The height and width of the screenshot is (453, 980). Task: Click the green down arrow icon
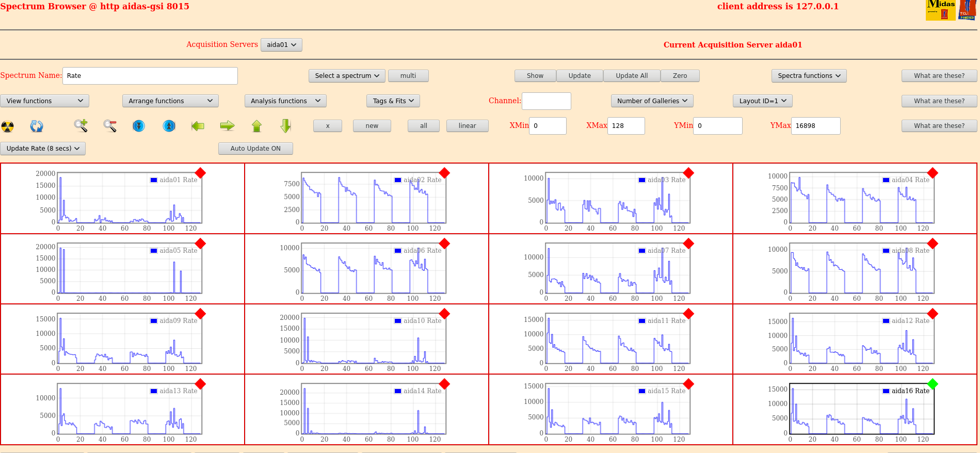(286, 126)
